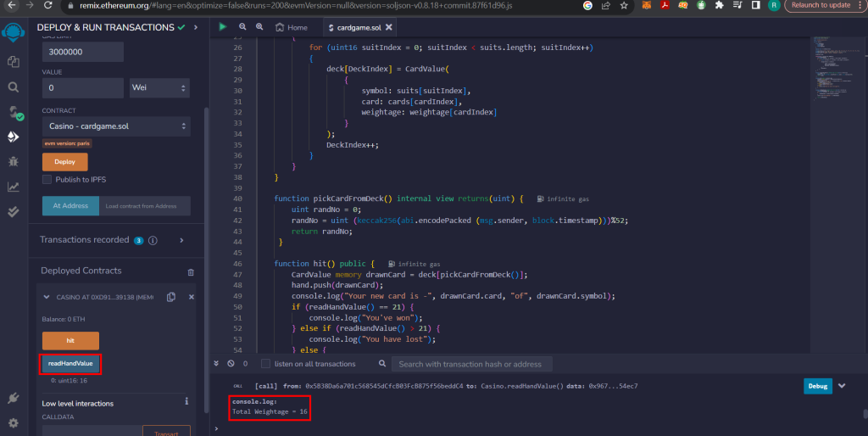
Task: Click the '0: uint16: 16' result text
Action: [x=69, y=381]
